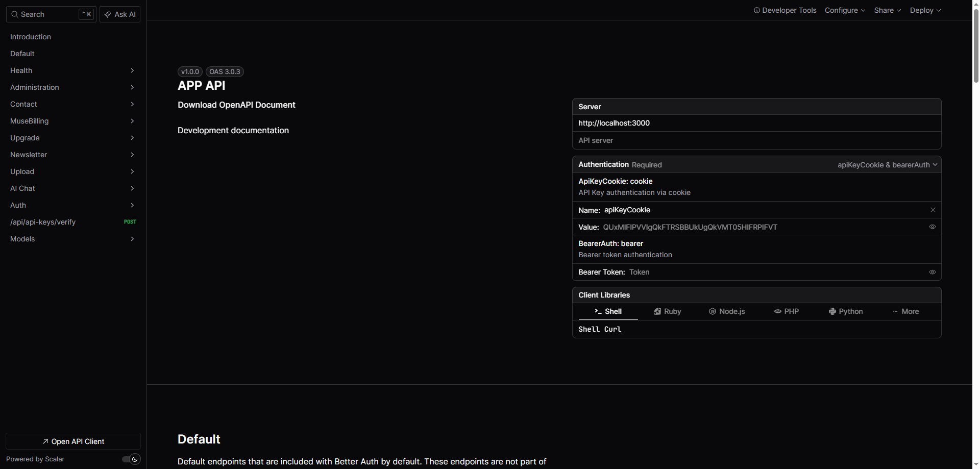Open the Share menu

[887, 10]
